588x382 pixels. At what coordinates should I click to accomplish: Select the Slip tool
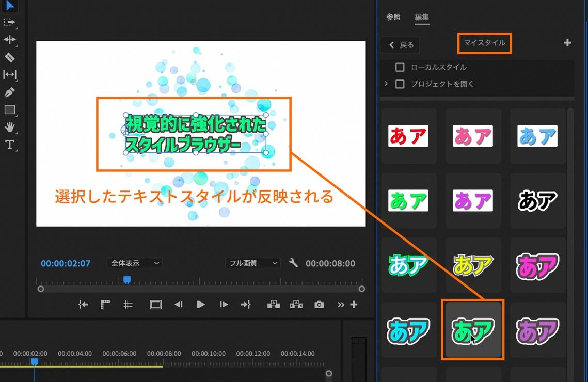pos(9,75)
